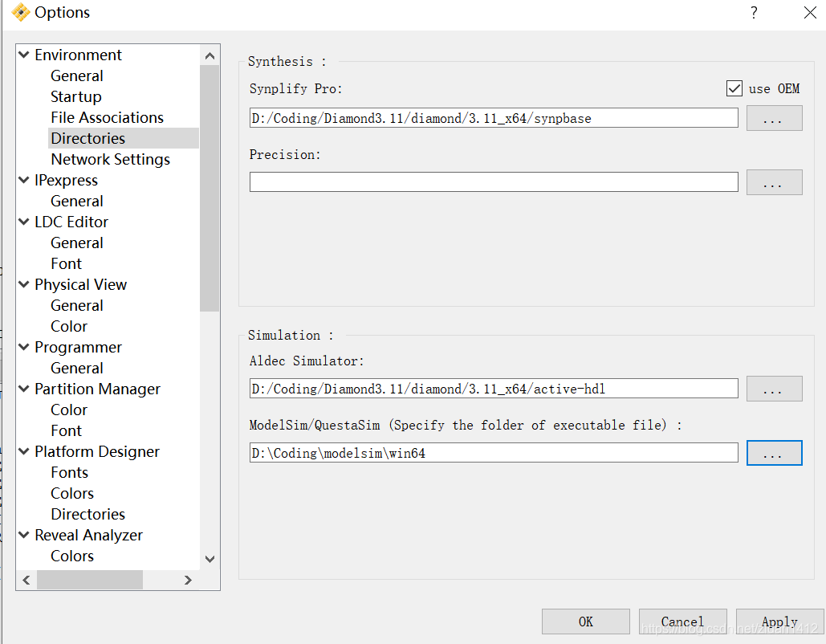The height and width of the screenshot is (644, 826).
Task: Click the Reveal Analyzer category label
Action: [x=88, y=535]
